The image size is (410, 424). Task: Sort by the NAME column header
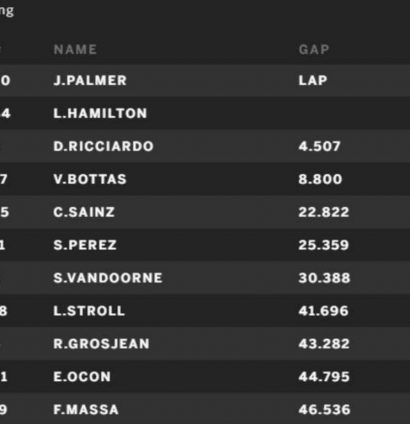[75, 50]
